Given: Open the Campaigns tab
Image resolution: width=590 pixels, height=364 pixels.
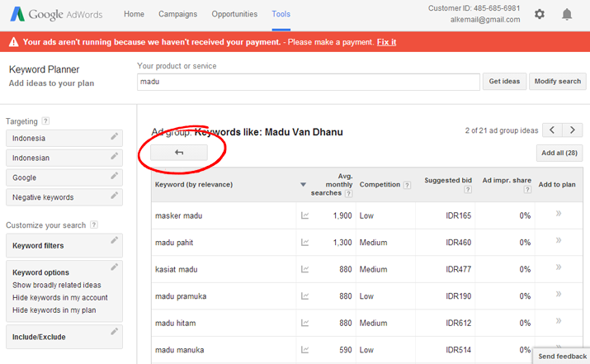Looking at the screenshot, I should (177, 14).
